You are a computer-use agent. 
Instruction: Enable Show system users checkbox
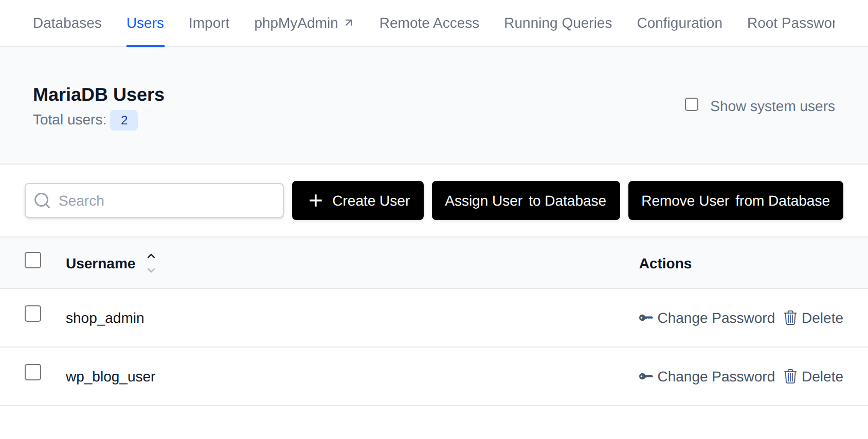point(692,104)
